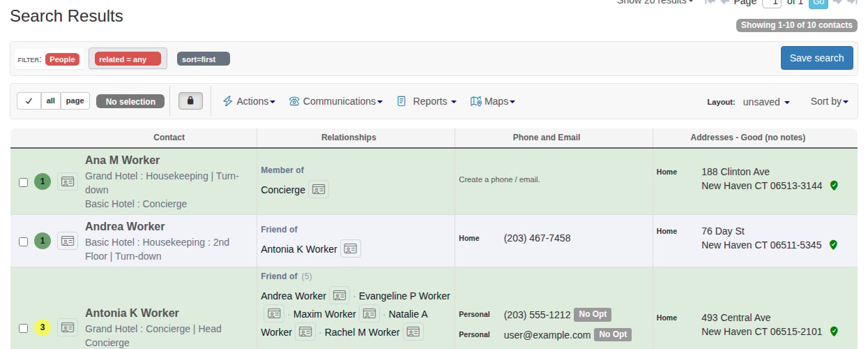
Task: Open the Sort by dropdown
Action: 829,101
